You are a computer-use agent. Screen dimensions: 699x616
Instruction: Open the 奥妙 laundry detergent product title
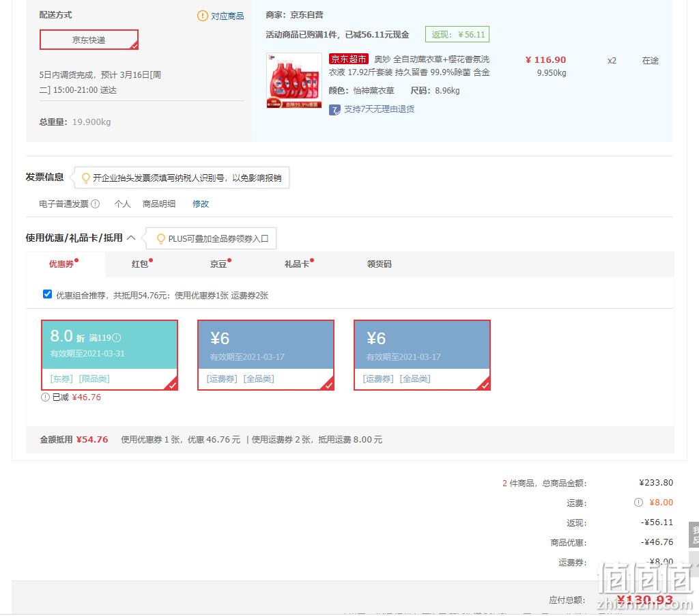pos(410,66)
